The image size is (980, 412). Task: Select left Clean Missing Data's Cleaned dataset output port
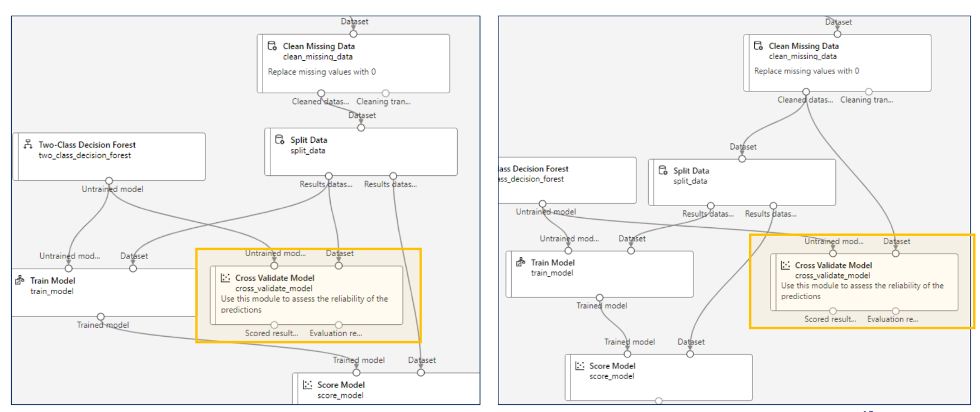[321, 93]
